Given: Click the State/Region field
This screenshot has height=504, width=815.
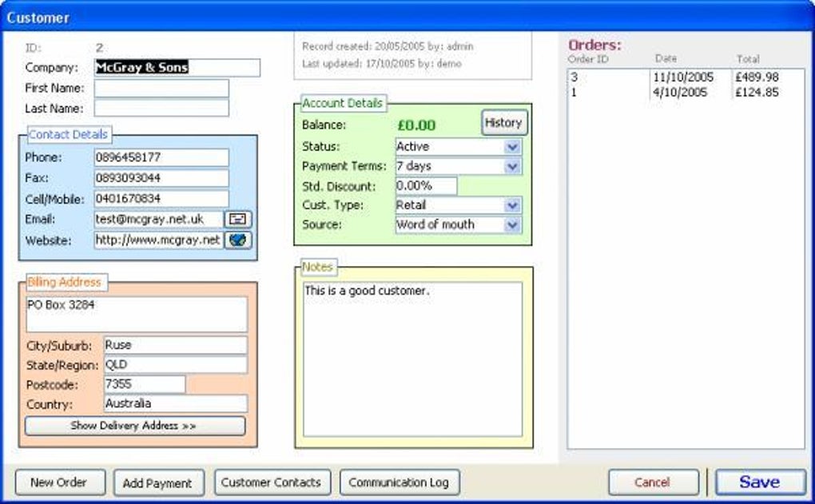Looking at the screenshot, I should coord(176,365).
